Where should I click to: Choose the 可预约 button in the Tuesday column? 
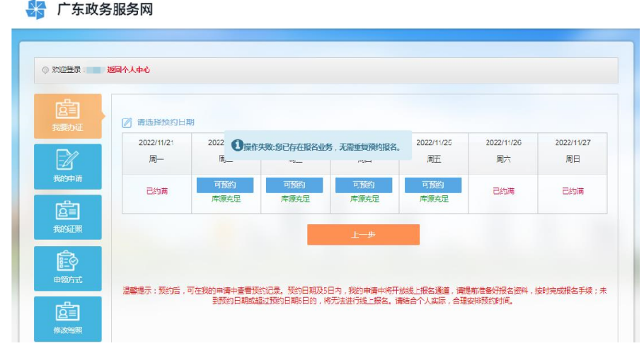[225, 185]
